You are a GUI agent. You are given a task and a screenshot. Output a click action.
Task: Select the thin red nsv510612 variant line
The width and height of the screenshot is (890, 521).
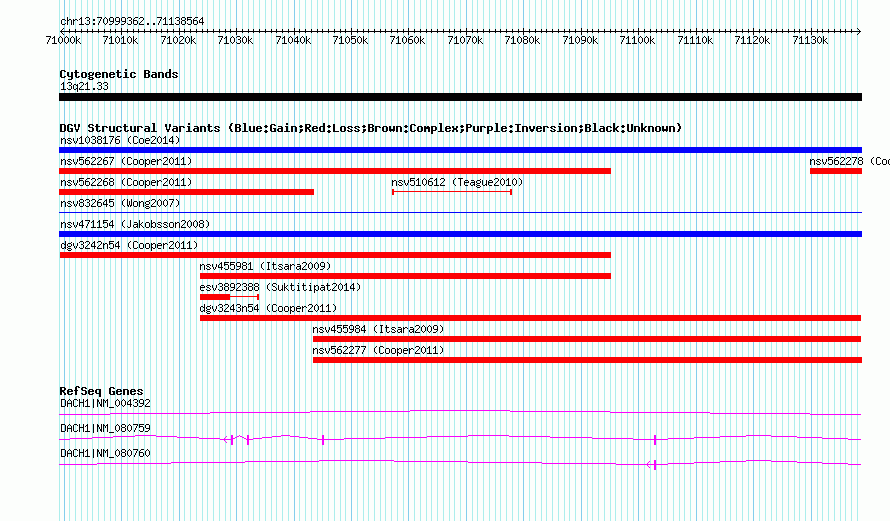click(x=452, y=192)
